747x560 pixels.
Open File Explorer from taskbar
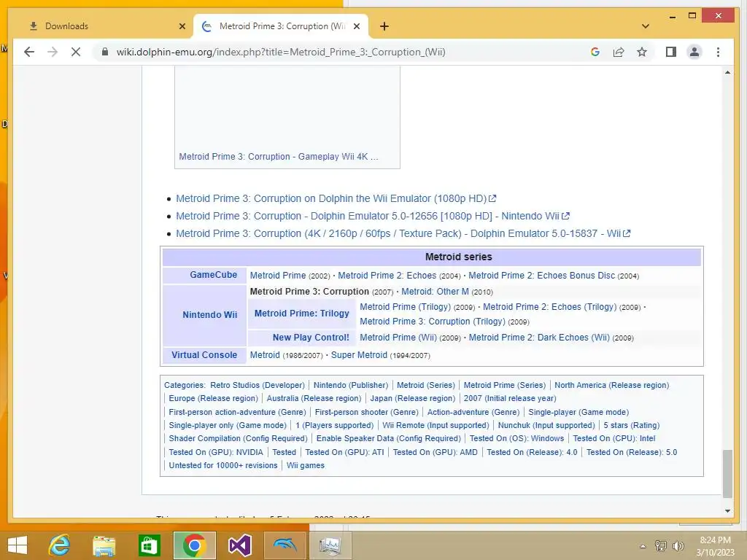(104, 545)
